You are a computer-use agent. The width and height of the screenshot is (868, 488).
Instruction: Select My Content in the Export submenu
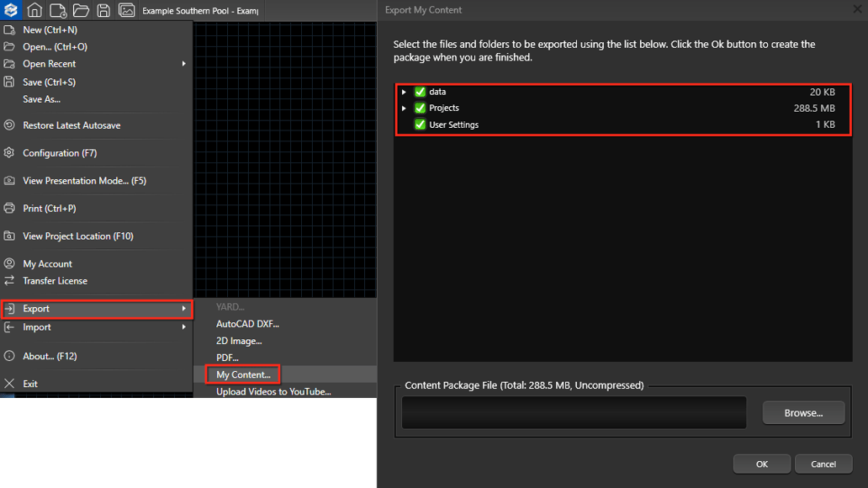[x=242, y=374]
